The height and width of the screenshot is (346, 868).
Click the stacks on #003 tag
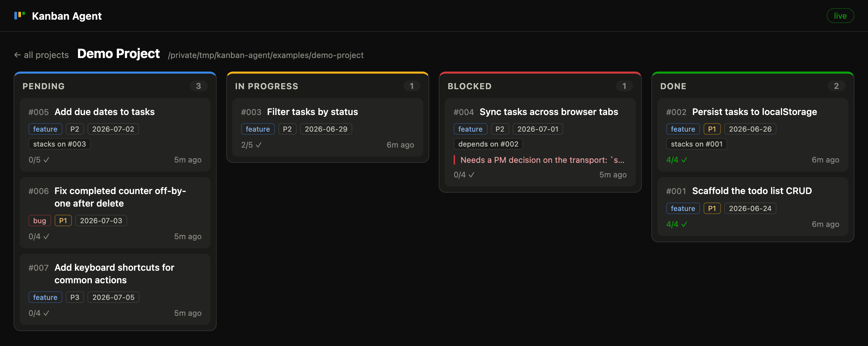(x=59, y=144)
